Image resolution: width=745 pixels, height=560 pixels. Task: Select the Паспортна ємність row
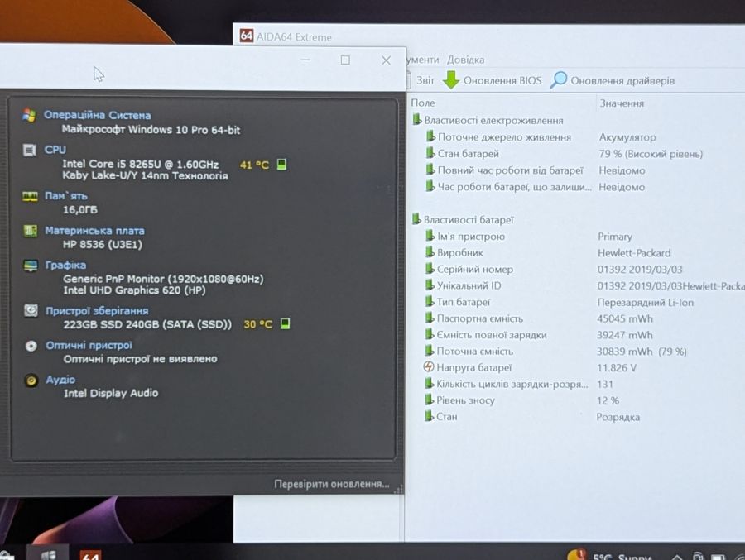coord(473,318)
